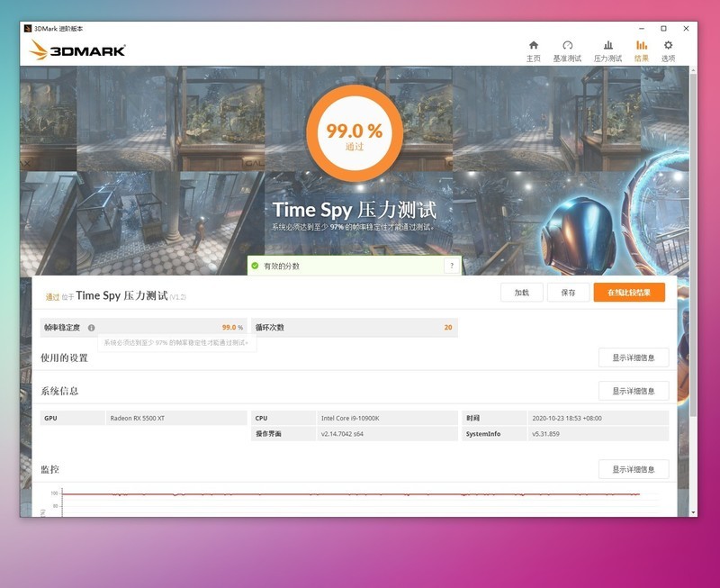Select the 结果 results tab
The width and height of the screenshot is (720, 588).
tap(642, 51)
